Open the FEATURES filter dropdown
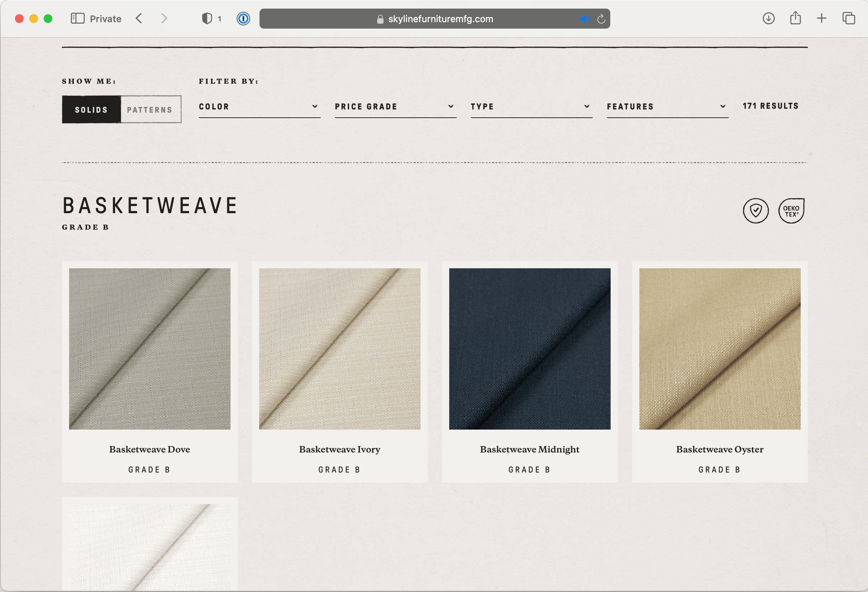The height and width of the screenshot is (592, 868). 667,107
